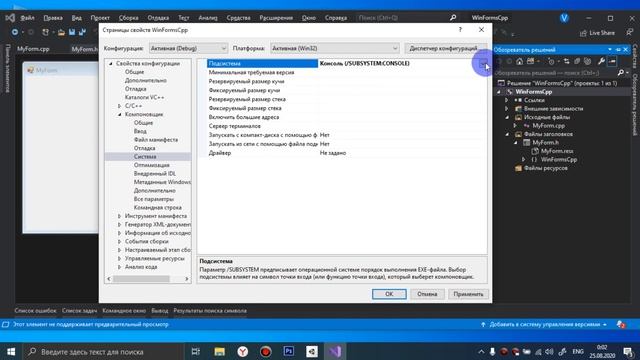Viewport: 640px width, 360px height.
Task: Open the Платформа dropdown
Action: click(335, 48)
